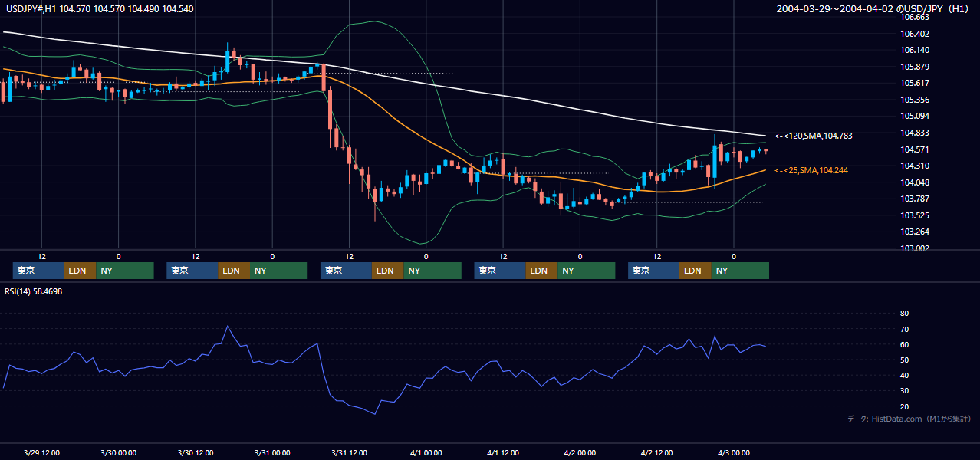This screenshot has height=460, width=980.
Task: Click the 106.140 price axis label
Action: pyautogui.click(x=916, y=50)
